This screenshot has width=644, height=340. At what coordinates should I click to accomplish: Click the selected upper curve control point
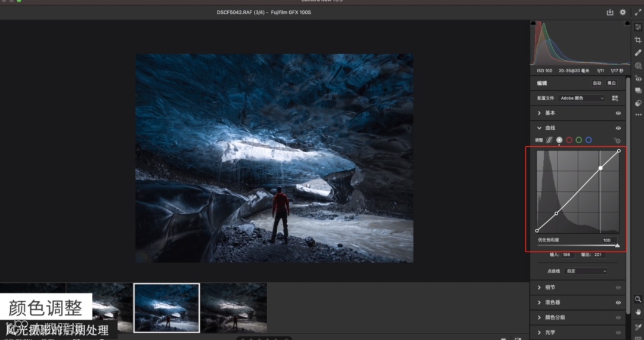[600, 168]
